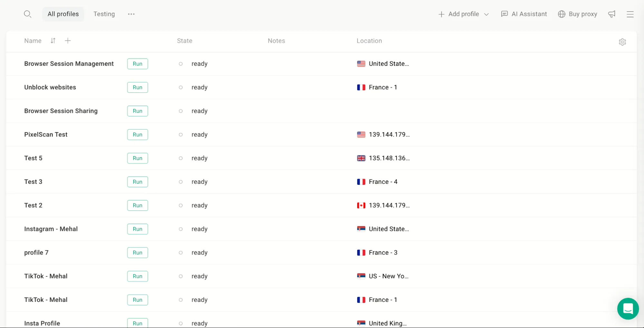Open the profile search magnifier

27,14
